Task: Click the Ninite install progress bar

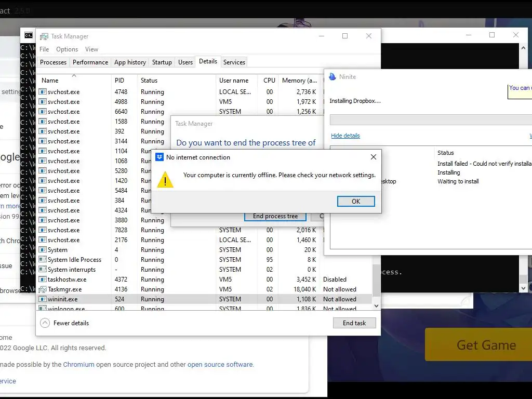Action: pos(431,119)
